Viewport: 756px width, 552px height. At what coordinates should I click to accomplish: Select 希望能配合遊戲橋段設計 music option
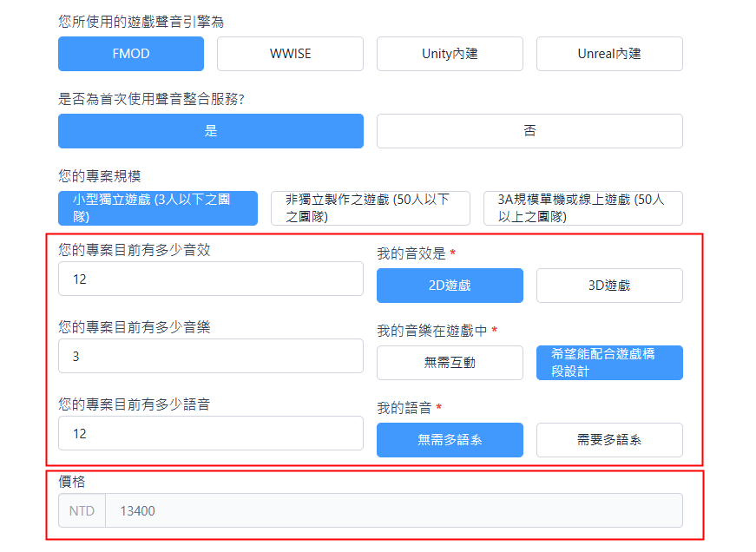609,363
